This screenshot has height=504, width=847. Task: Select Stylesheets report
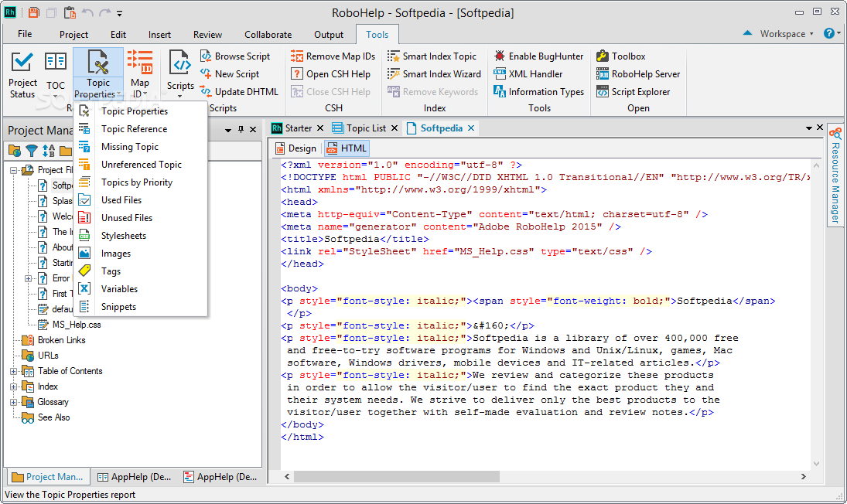141,236
